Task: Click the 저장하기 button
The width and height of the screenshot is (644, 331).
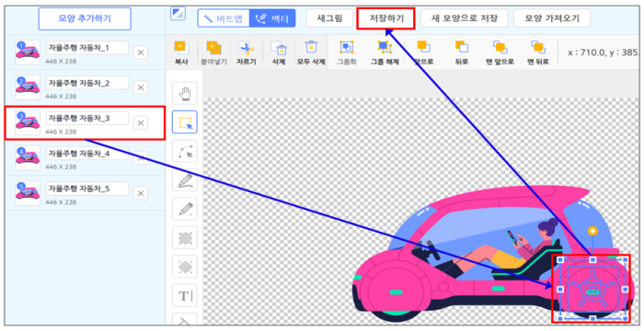Action: pos(385,18)
